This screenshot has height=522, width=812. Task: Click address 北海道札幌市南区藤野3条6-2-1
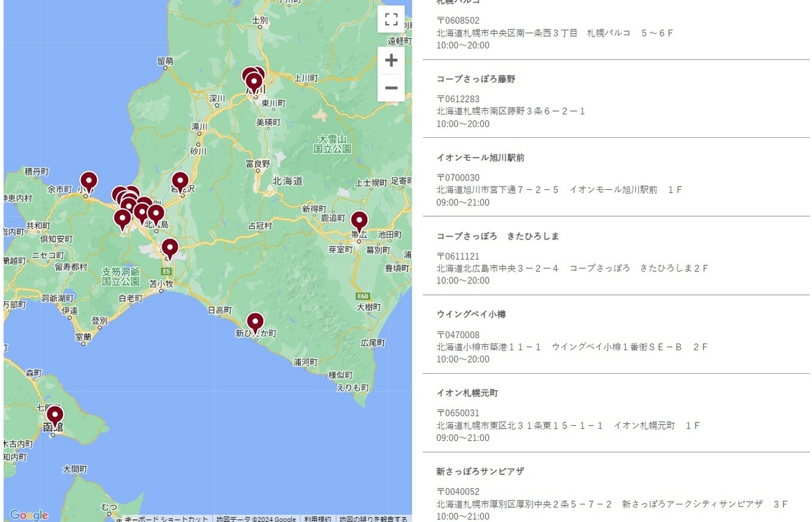tap(511, 112)
